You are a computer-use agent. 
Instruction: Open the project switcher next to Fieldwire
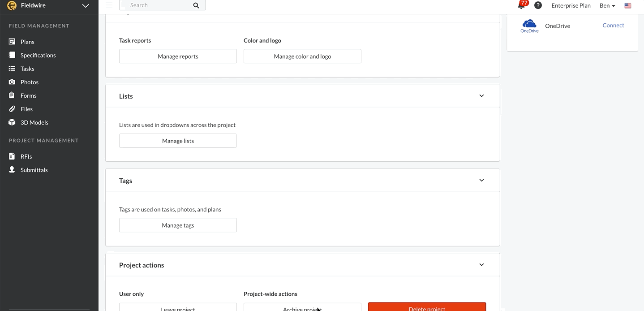[x=85, y=5]
